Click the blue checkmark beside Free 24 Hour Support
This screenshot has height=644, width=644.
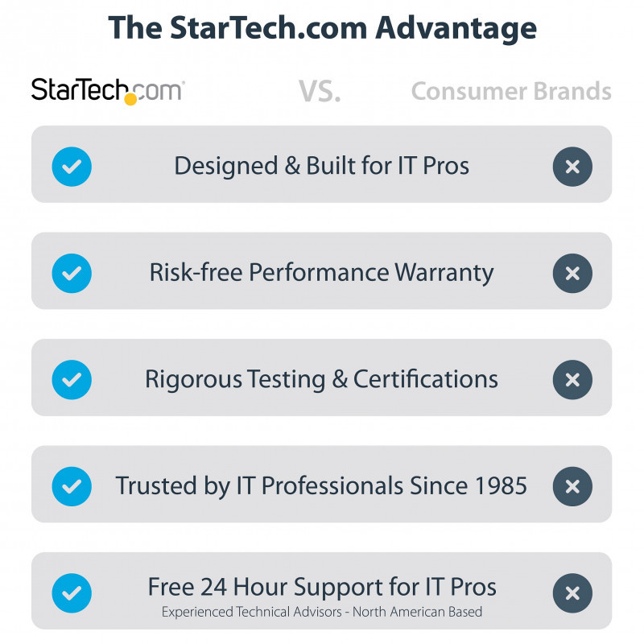pos(72,593)
